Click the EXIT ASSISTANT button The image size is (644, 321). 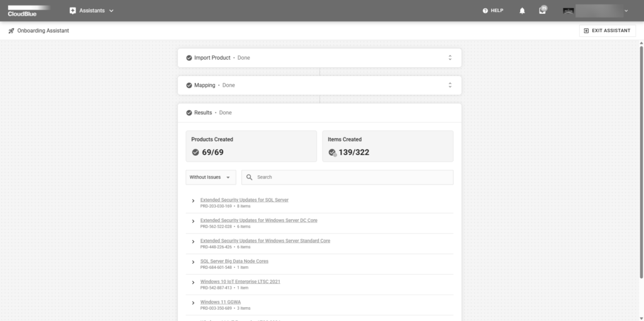tap(608, 31)
